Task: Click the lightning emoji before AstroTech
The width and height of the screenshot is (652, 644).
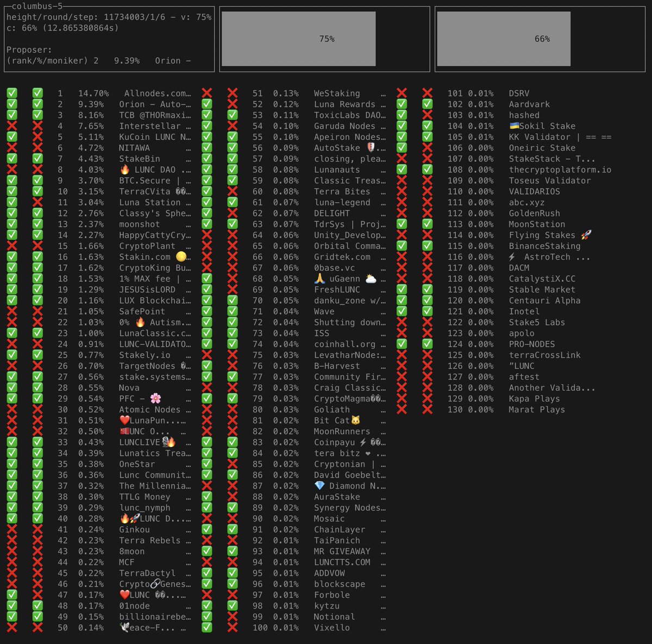Action: click(512, 257)
